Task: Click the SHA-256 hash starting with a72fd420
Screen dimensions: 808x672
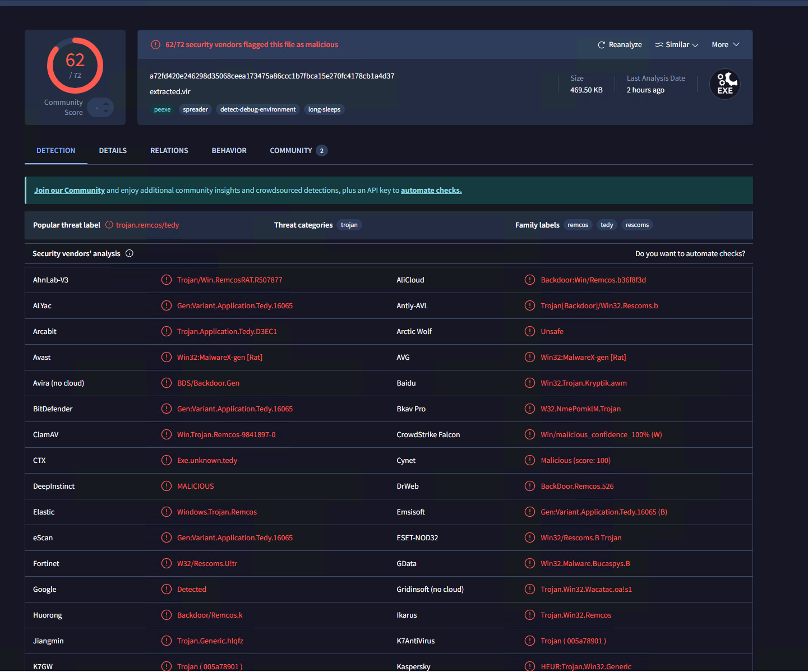Action: pyautogui.click(x=272, y=76)
